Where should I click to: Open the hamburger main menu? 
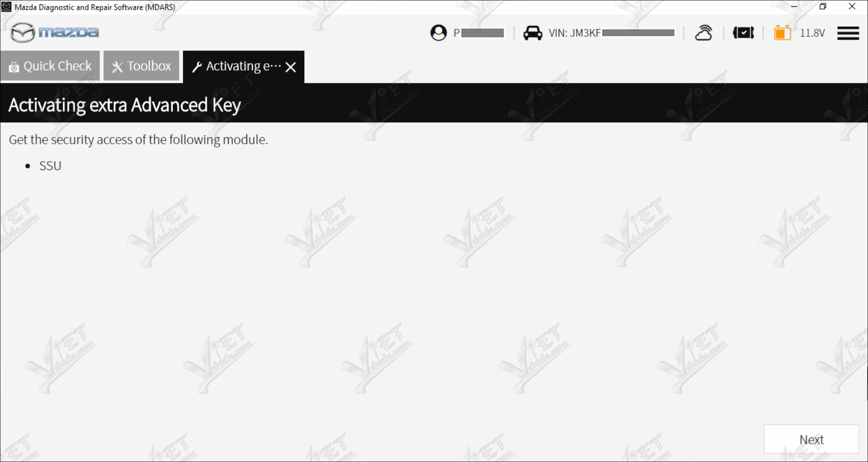pyautogui.click(x=848, y=33)
